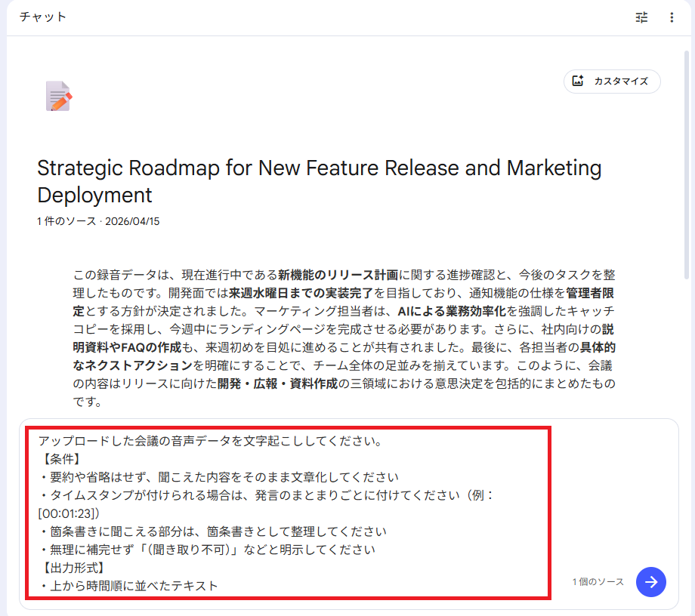Open chat settings sliders icon

(641, 17)
